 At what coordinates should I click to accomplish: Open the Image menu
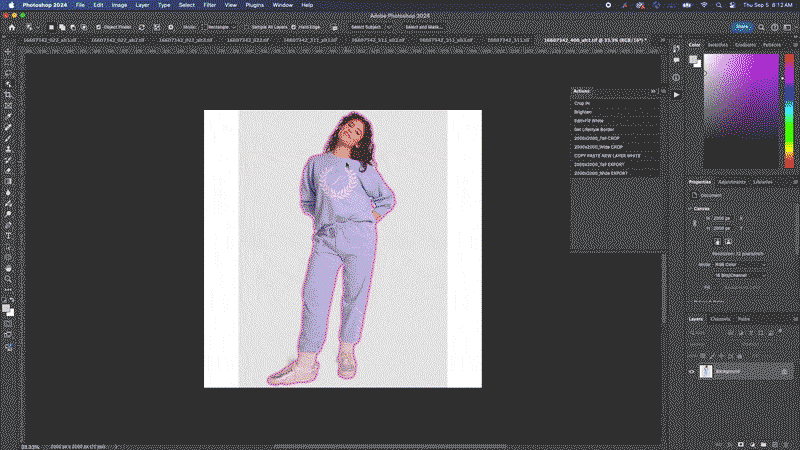click(x=119, y=5)
